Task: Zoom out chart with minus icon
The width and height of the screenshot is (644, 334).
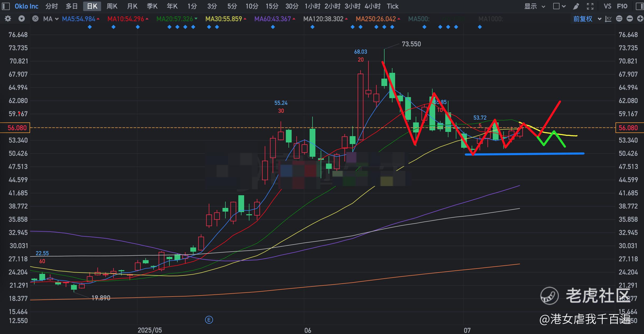Action: coord(630,19)
